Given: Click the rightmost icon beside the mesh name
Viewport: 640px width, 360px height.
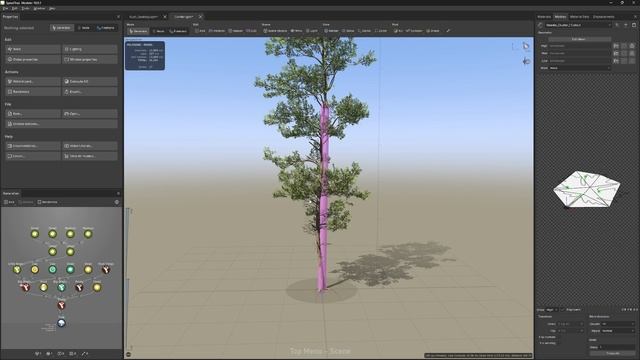Looking at the screenshot, I should [x=634, y=25].
